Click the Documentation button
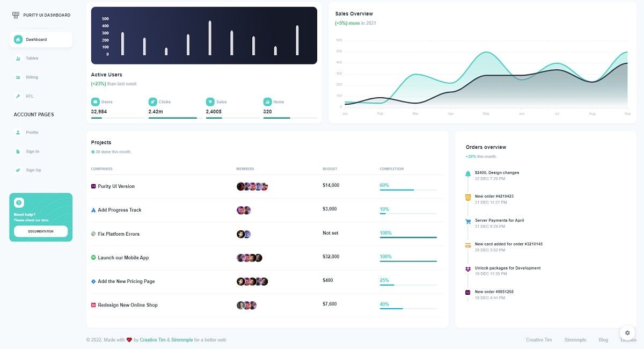The height and width of the screenshot is (349, 644). 40,231
